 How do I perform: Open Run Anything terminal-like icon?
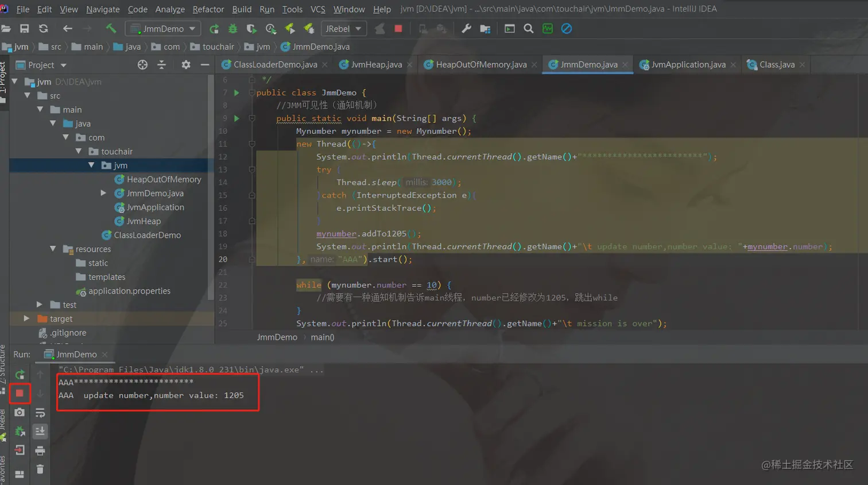510,29
